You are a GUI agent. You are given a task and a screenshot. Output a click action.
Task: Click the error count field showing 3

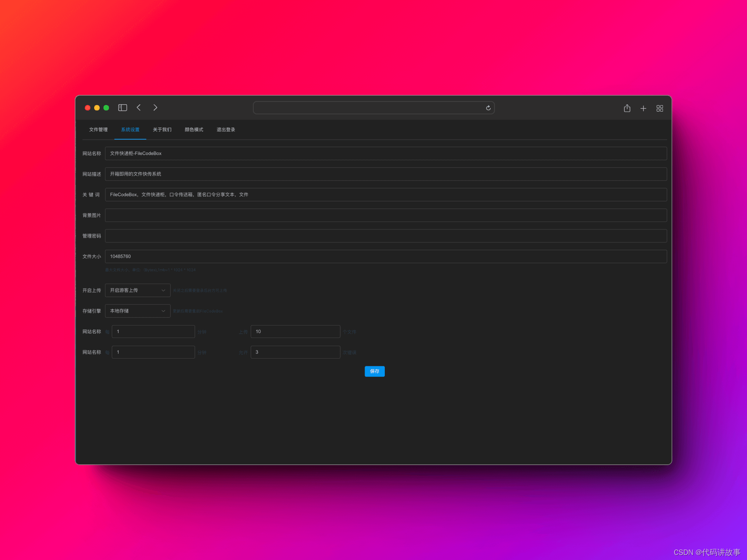(295, 352)
